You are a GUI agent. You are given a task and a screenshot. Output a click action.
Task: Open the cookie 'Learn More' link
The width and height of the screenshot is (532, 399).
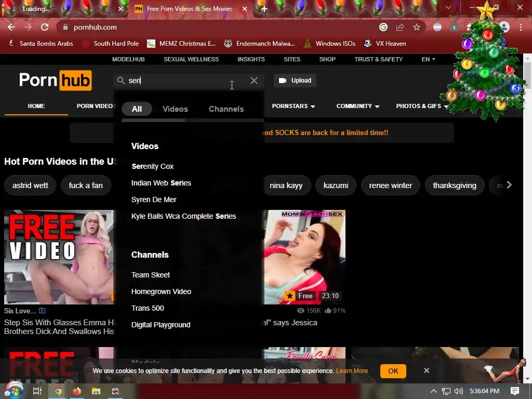(352, 371)
